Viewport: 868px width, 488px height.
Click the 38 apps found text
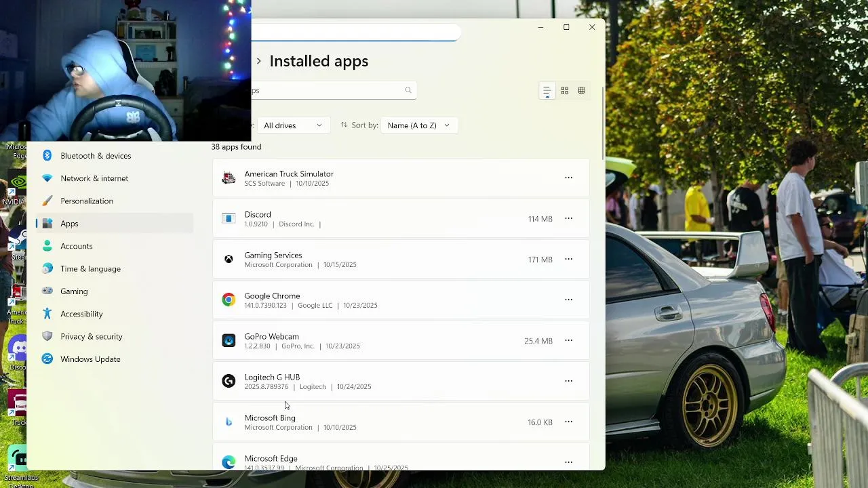pos(236,146)
